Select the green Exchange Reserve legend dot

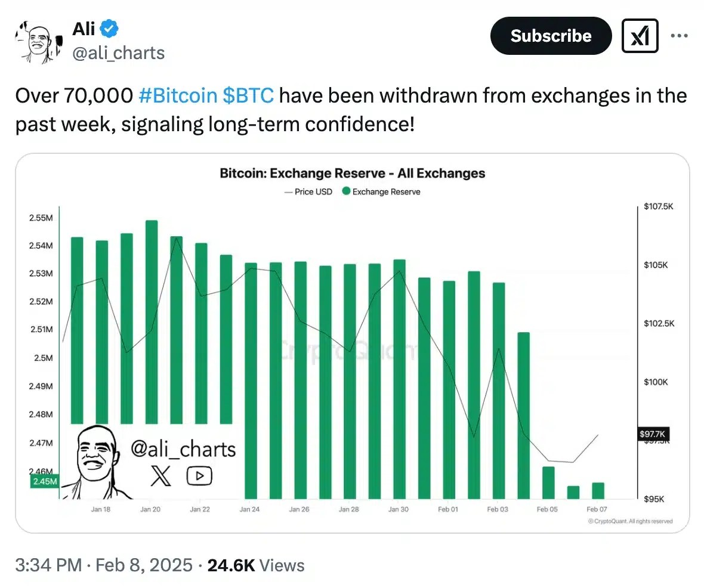click(x=346, y=191)
